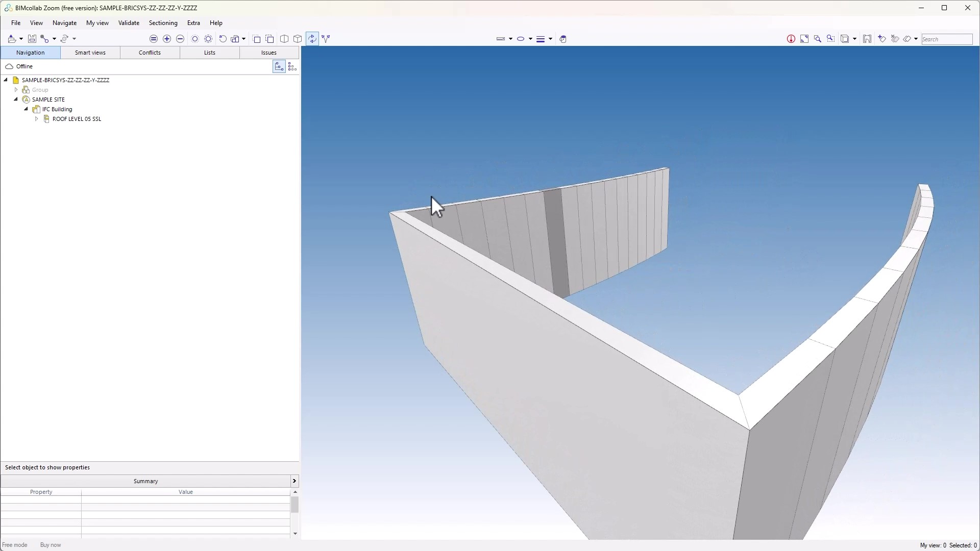Click the Buy now link
Viewport: 980px width, 551px height.
pyautogui.click(x=50, y=545)
